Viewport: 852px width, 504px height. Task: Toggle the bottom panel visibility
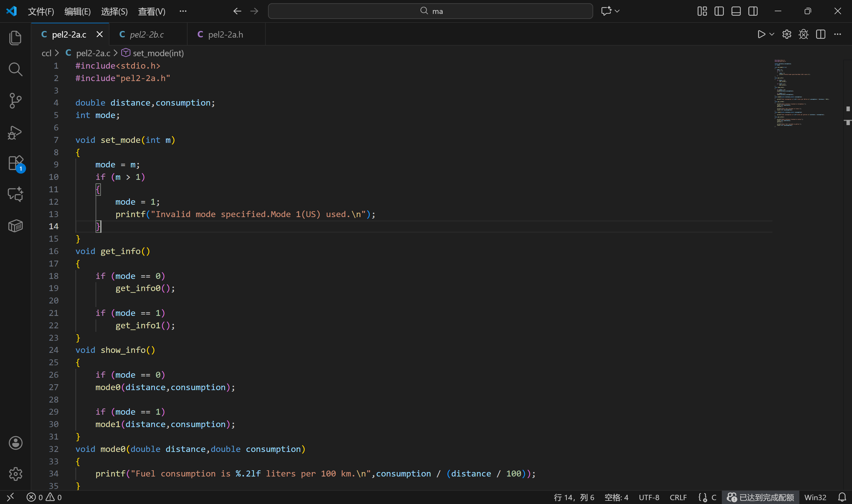coord(736,11)
